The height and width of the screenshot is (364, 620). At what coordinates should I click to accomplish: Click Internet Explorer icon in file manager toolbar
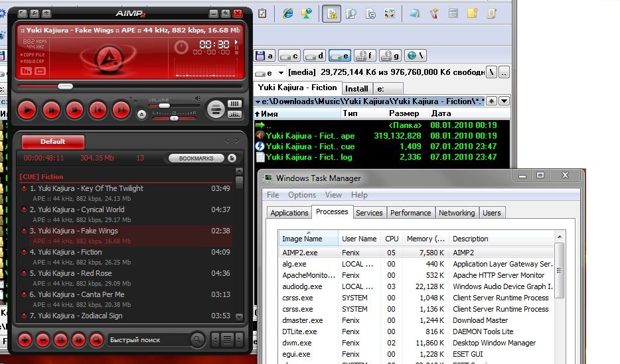click(288, 13)
